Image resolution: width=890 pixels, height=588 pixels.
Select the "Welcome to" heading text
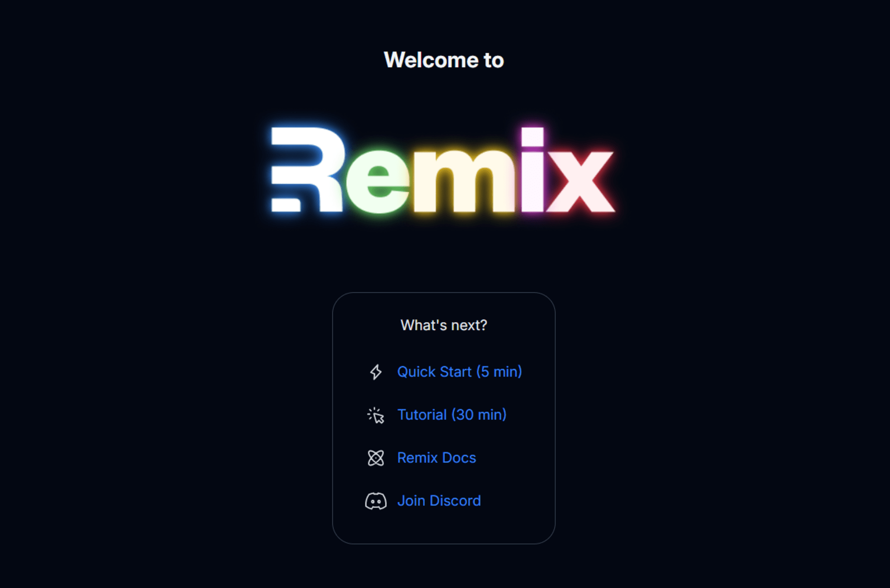click(444, 60)
